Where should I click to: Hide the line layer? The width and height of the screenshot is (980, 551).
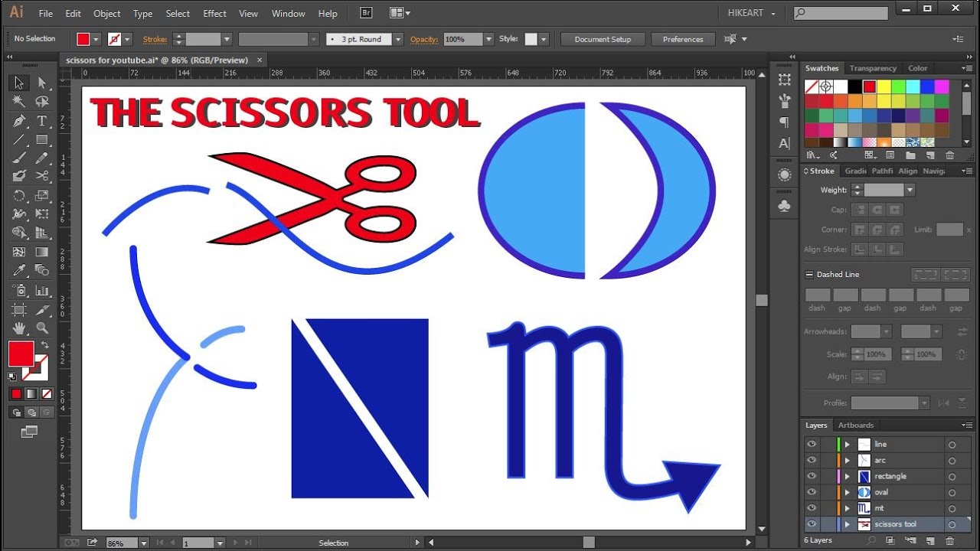click(812, 444)
